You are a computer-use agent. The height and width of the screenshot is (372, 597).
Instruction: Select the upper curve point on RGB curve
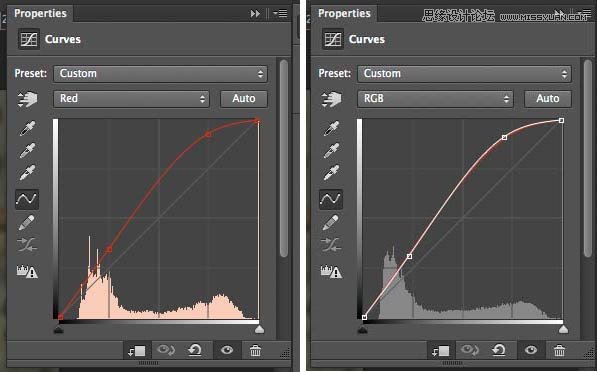504,137
